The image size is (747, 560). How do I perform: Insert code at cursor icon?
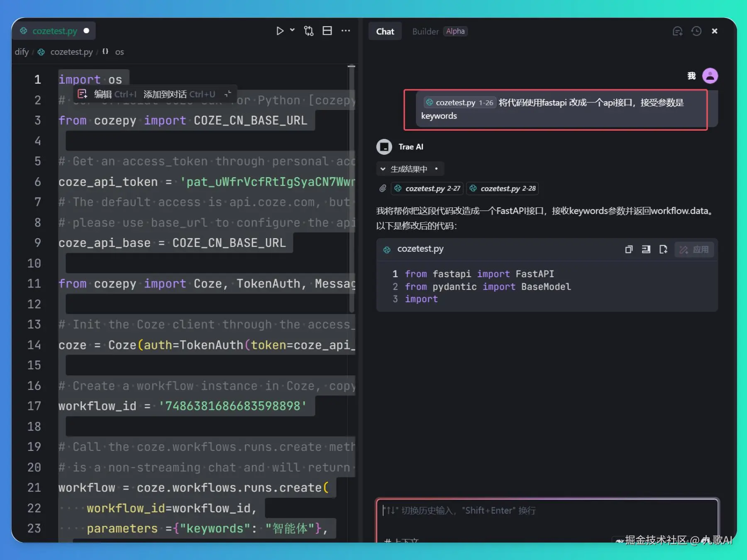pos(646,249)
